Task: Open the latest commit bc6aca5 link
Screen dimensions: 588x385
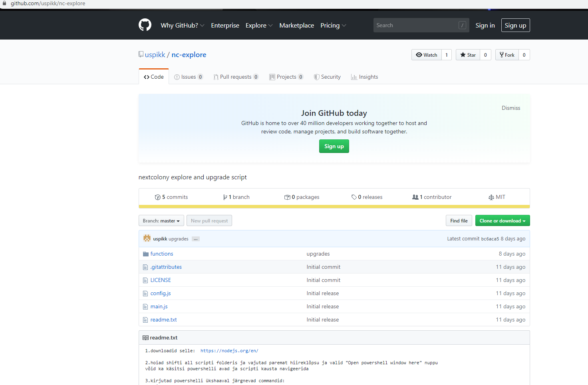Action: coord(490,239)
